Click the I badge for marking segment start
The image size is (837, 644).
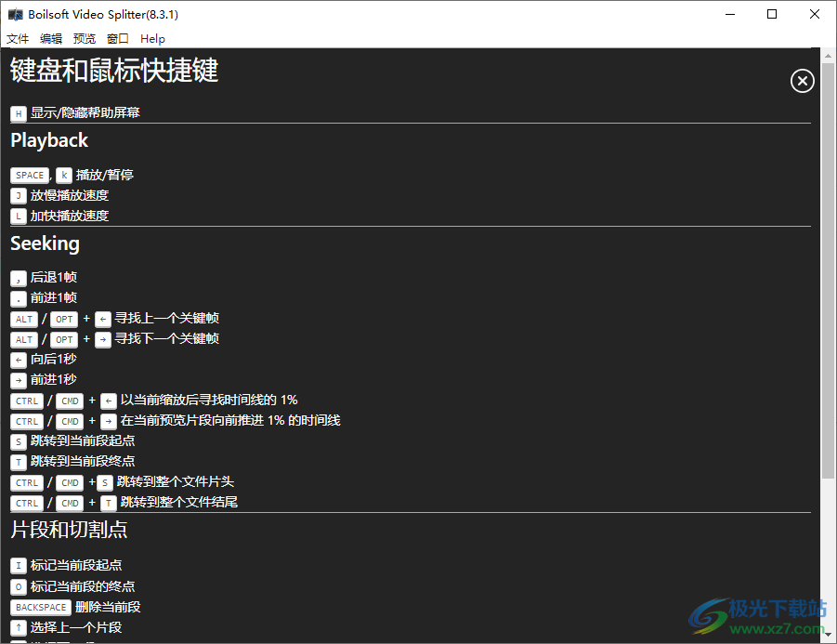[x=18, y=565]
